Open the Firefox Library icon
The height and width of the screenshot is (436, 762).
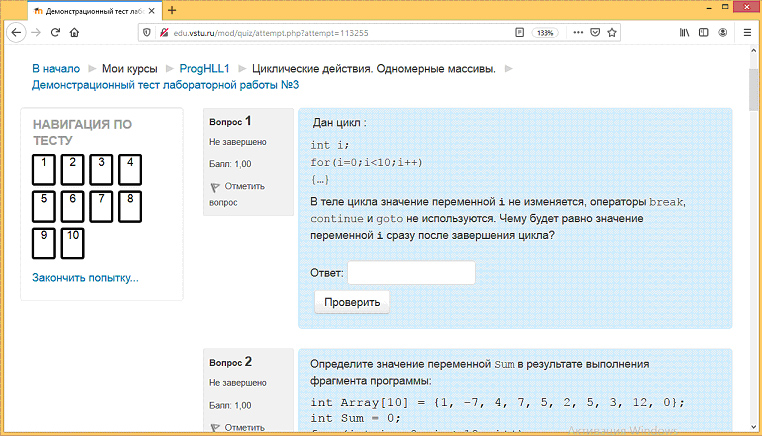click(x=685, y=32)
